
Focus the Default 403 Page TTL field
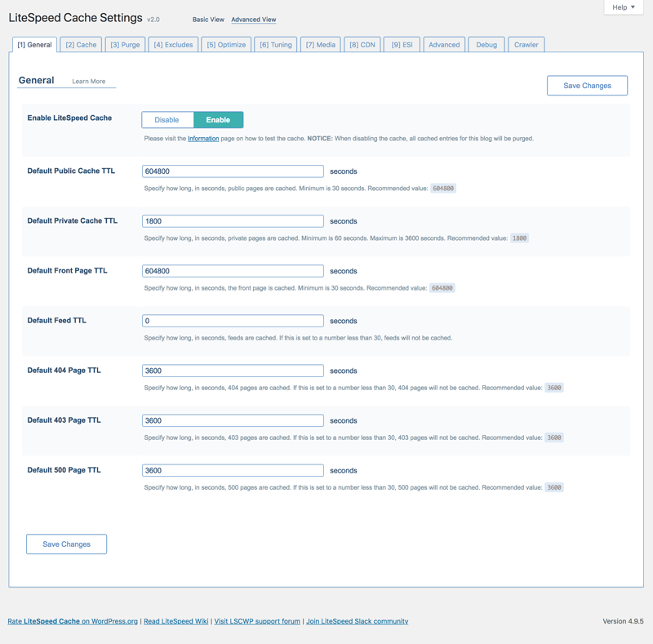(x=233, y=420)
